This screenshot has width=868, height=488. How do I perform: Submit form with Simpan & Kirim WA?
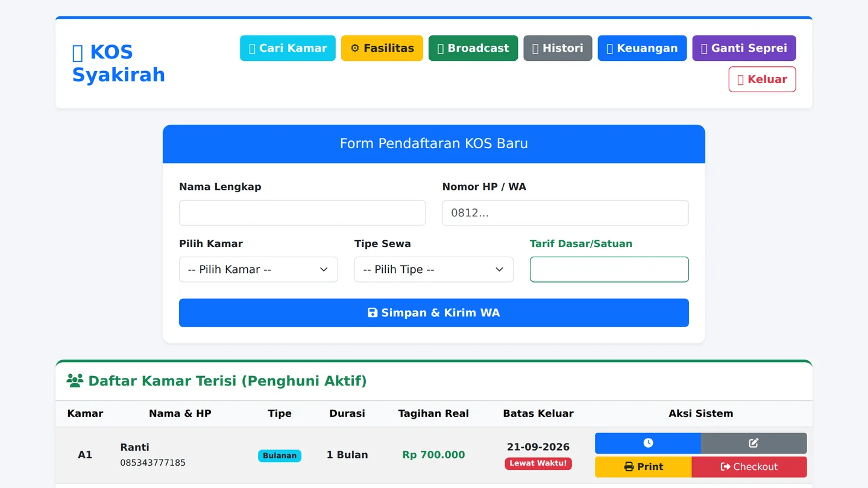(x=434, y=313)
